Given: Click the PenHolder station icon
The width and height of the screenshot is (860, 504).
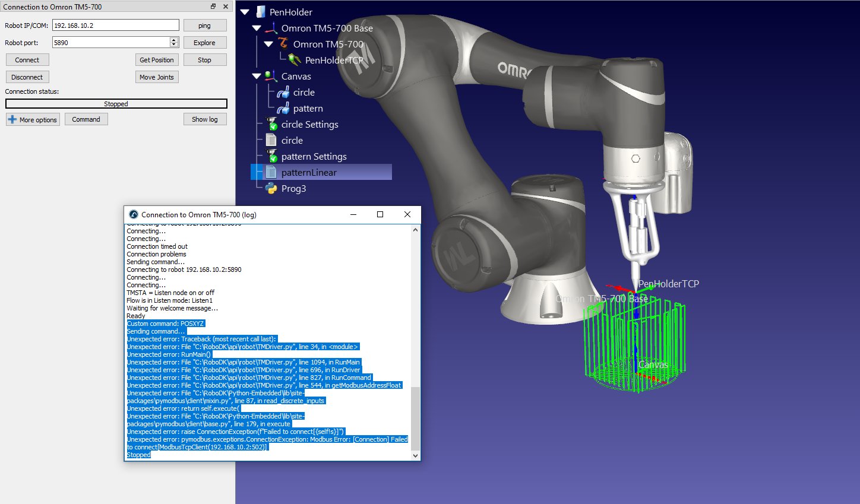Looking at the screenshot, I should [261, 12].
